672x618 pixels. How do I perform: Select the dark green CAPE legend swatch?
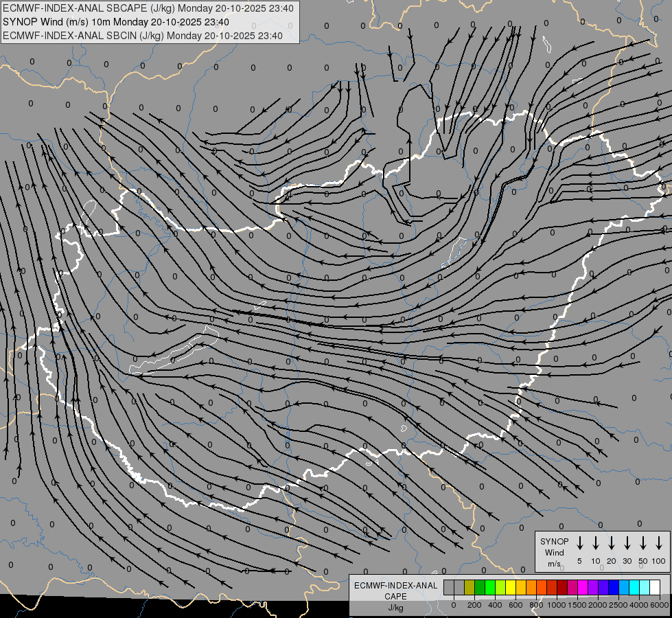[480, 587]
